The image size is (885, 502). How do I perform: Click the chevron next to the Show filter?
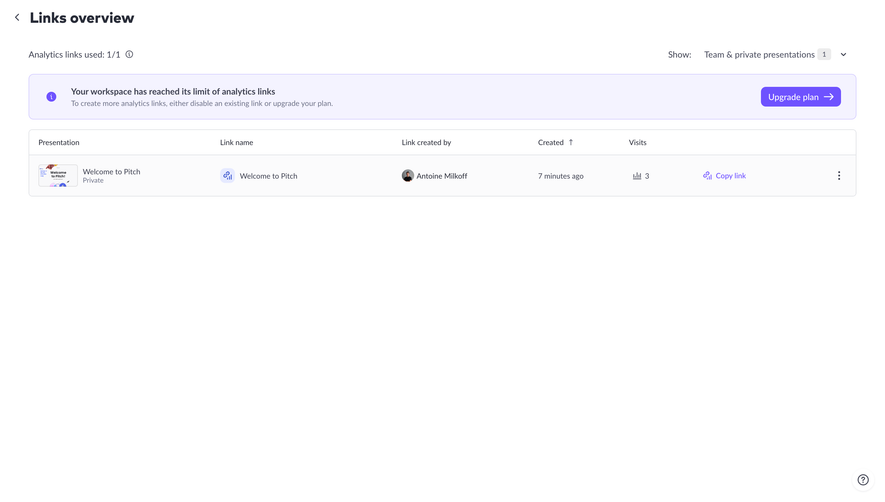coord(843,54)
